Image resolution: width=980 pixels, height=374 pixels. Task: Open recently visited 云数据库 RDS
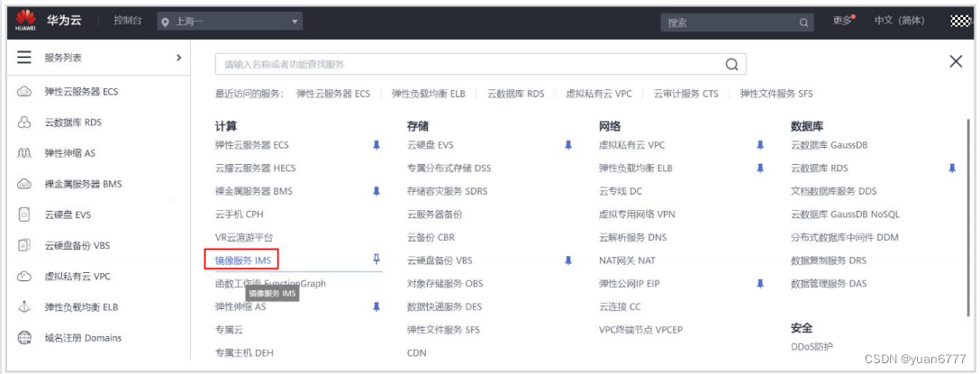515,94
